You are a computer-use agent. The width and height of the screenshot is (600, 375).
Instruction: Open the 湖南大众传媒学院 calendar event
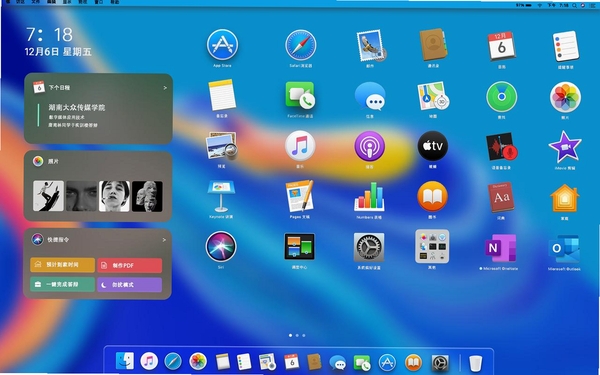[x=77, y=108]
